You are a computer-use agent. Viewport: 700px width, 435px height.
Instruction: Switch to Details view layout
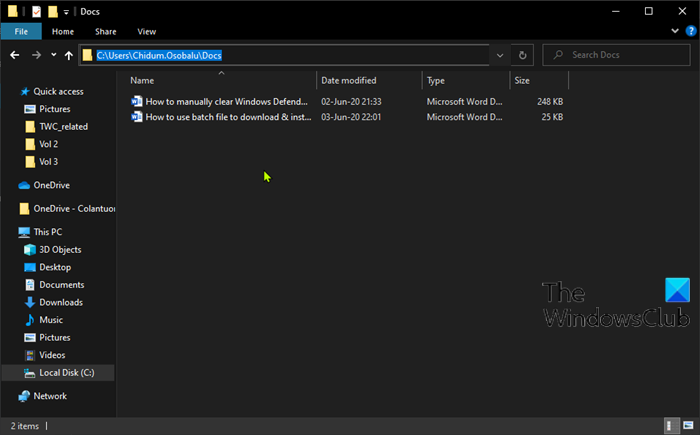coord(671,426)
